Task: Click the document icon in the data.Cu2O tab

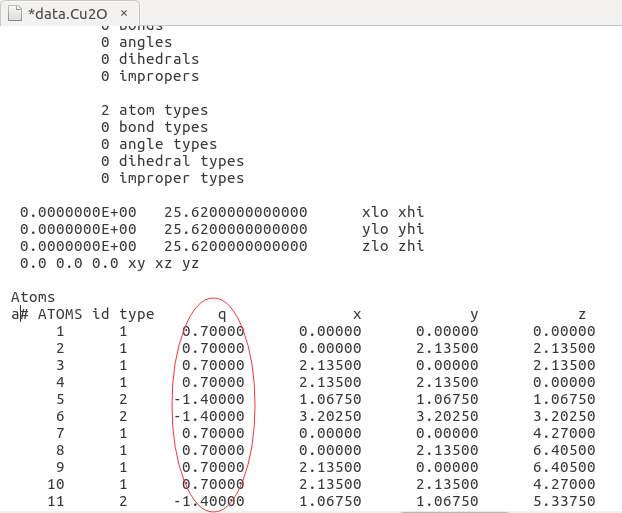Action: [x=15, y=13]
